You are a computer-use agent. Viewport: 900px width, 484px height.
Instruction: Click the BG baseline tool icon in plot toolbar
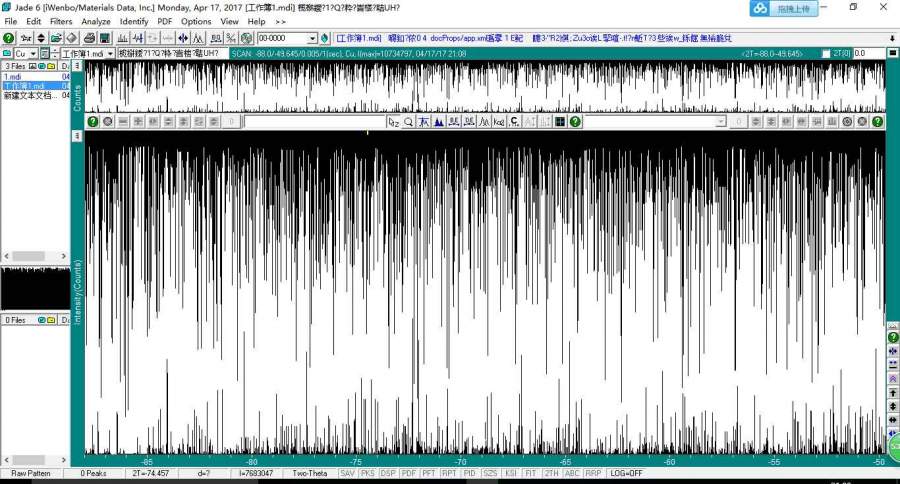coord(424,122)
